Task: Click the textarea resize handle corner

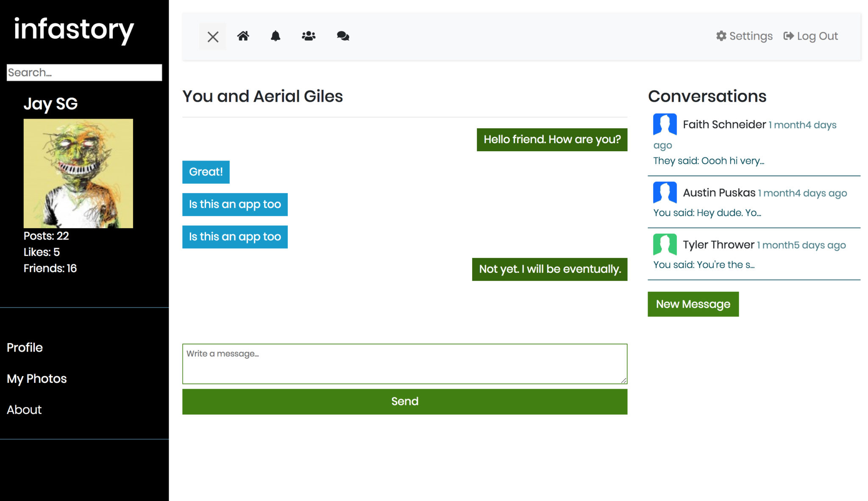Action: (x=623, y=380)
